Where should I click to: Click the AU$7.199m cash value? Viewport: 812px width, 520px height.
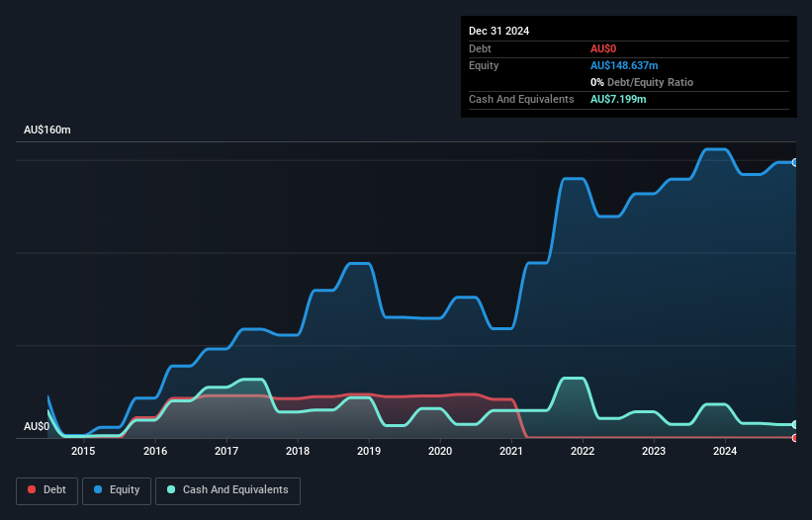pyautogui.click(x=618, y=99)
